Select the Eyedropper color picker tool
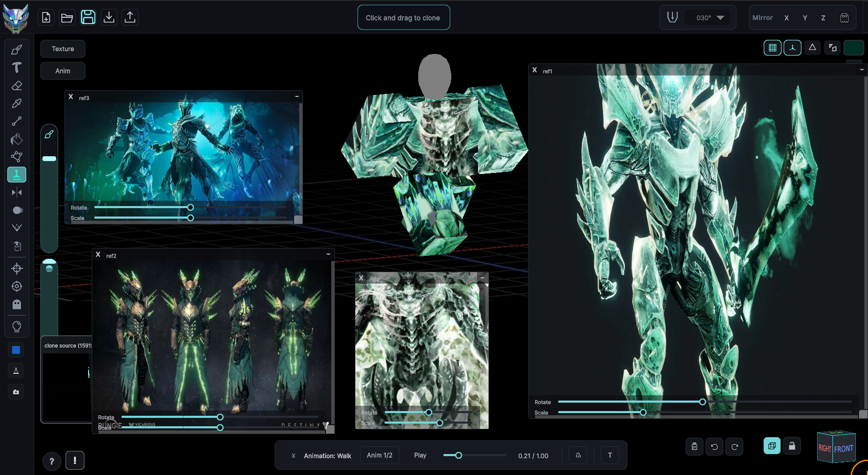 click(17, 103)
